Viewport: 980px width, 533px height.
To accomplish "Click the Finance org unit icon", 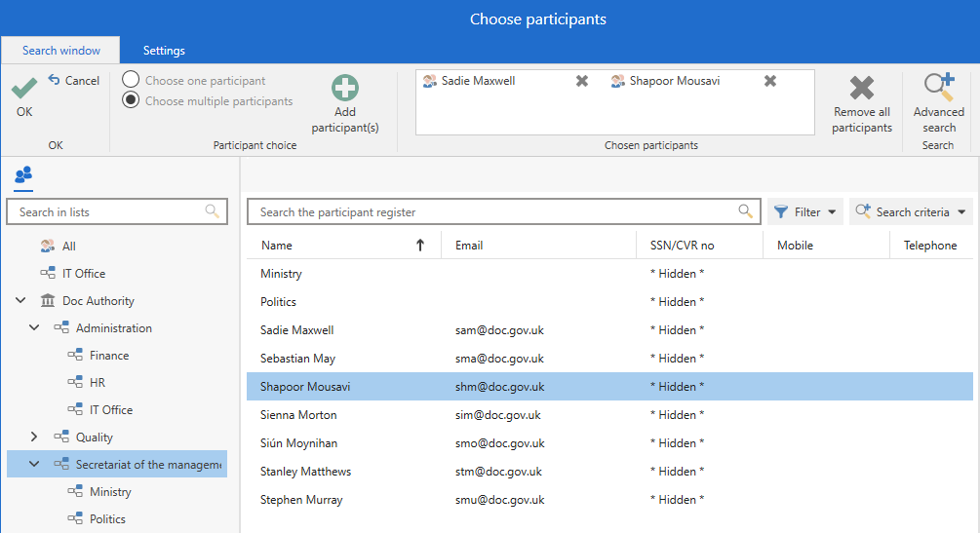I will [x=75, y=355].
